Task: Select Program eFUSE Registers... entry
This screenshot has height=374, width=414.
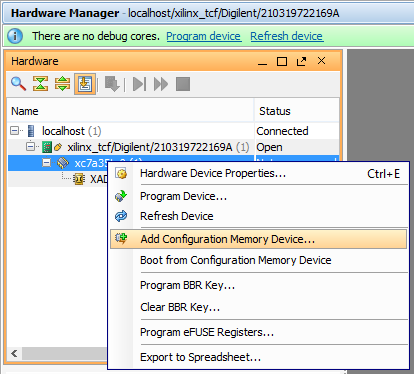Action: click(x=259, y=332)
